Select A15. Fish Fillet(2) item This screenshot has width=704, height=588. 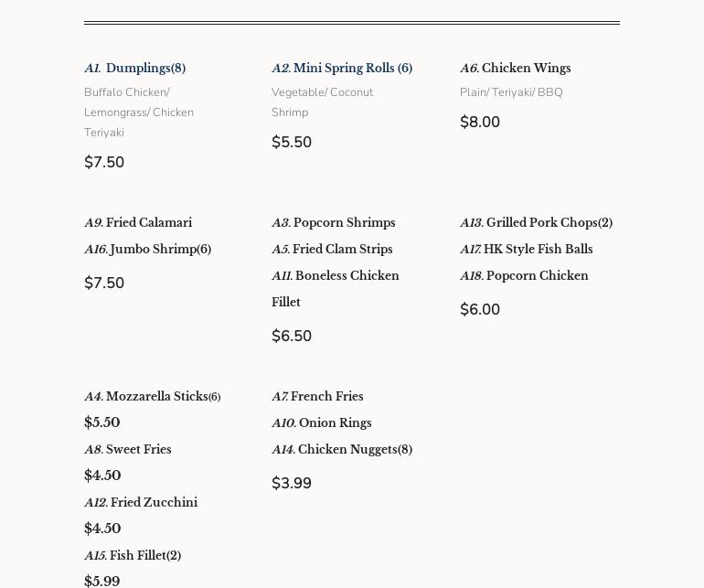[133, 556]
